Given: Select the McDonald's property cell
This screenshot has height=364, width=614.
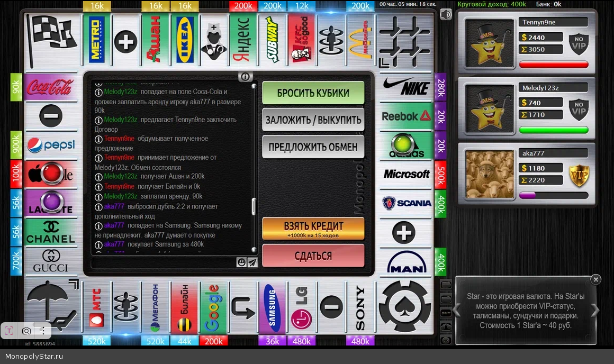Looking at the screenshot, I should click(360, 40).
